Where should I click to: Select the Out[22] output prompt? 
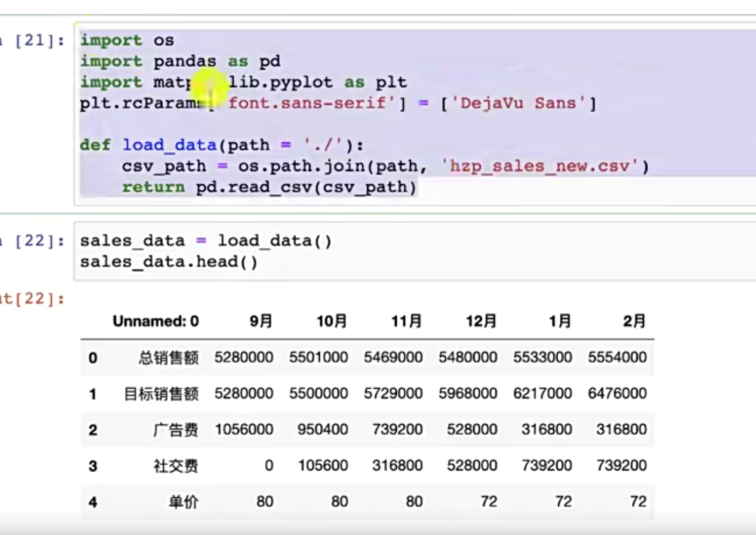tap(33, 299)
